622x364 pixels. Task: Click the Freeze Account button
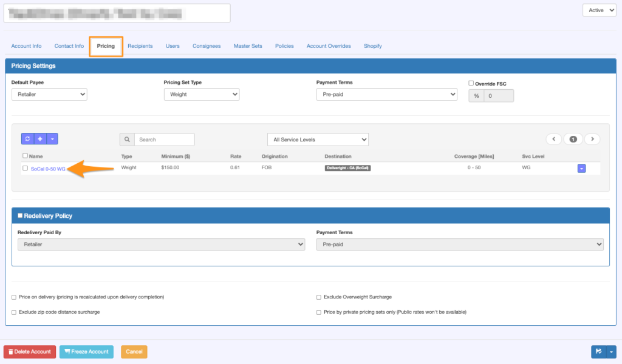tap(86, 351)
